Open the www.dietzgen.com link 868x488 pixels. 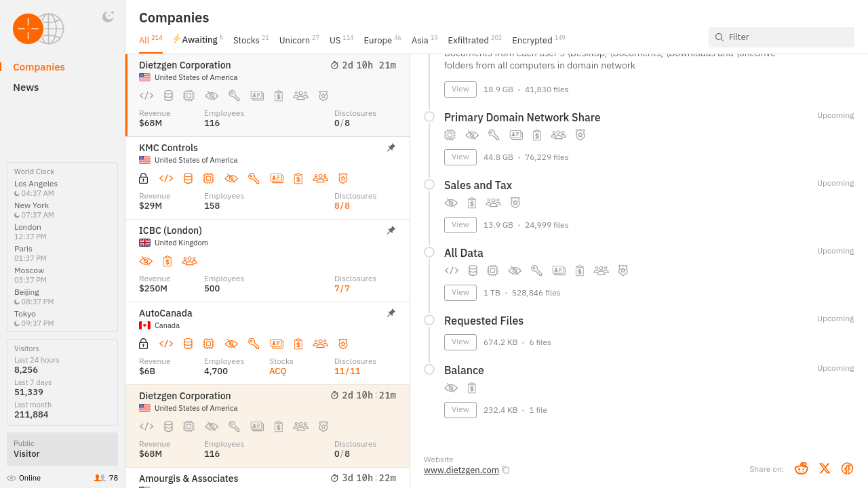click(461, 470)
